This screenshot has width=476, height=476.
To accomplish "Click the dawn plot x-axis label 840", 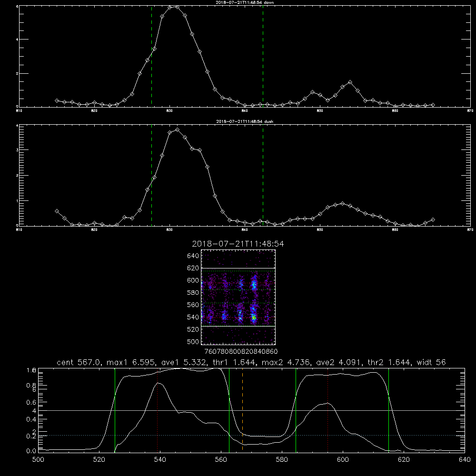I will (245, 111).
